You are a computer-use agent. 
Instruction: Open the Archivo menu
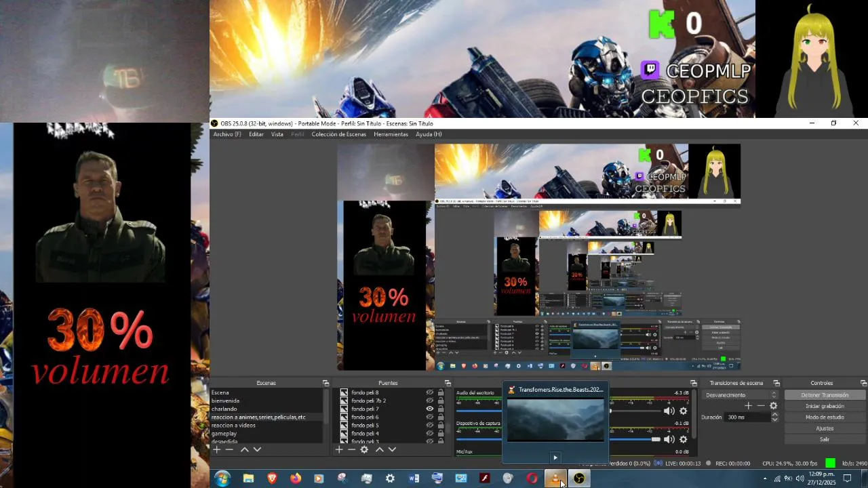(227, 134)
